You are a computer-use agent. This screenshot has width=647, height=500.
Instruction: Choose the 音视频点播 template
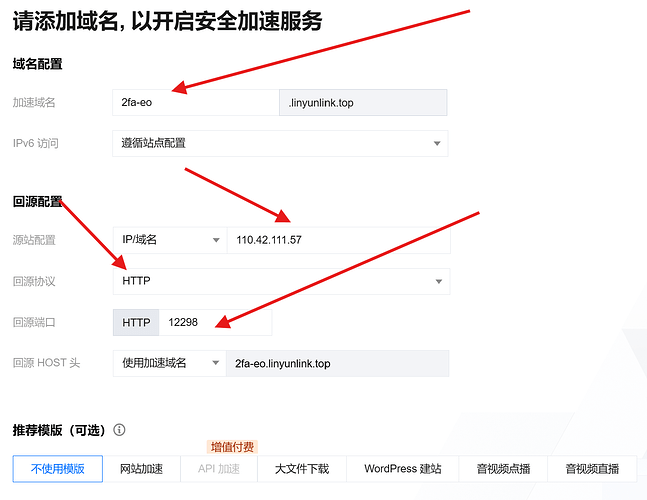click(x=502, y=468)
